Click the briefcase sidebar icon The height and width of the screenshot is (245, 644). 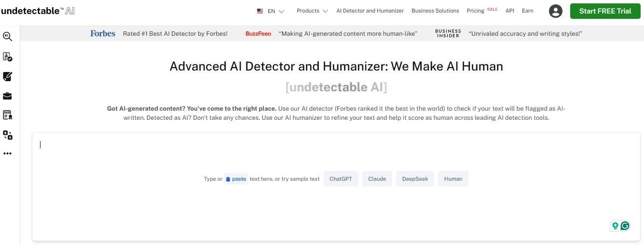(x=7, y=96)
